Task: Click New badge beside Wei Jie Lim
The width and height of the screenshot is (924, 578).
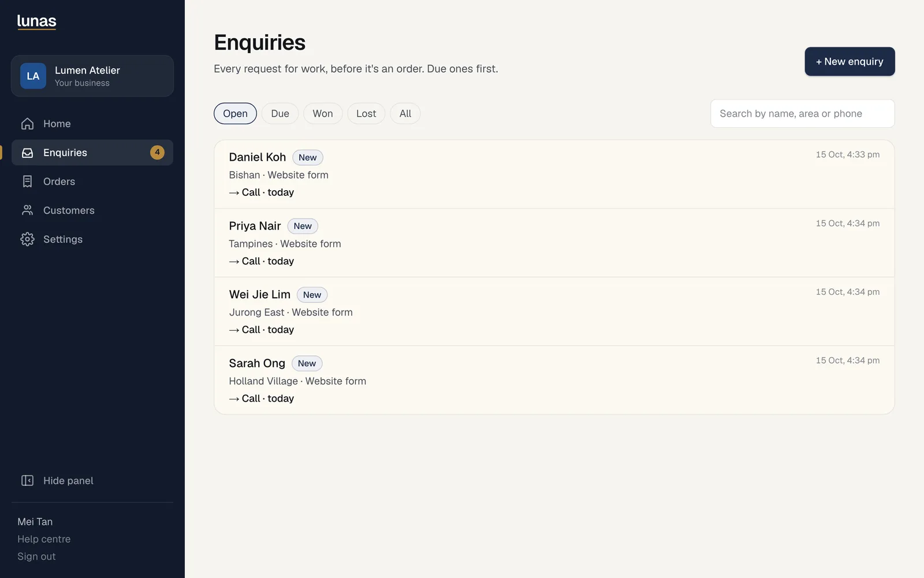Action: (312, 295)
